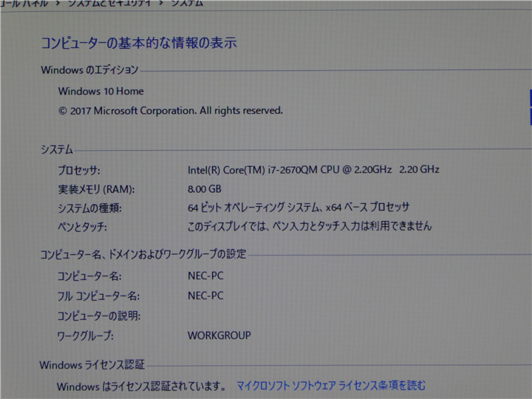Viewport: 532px width, 399px height.
Task: Click the システム breadcrumb item
Action: 187,3
